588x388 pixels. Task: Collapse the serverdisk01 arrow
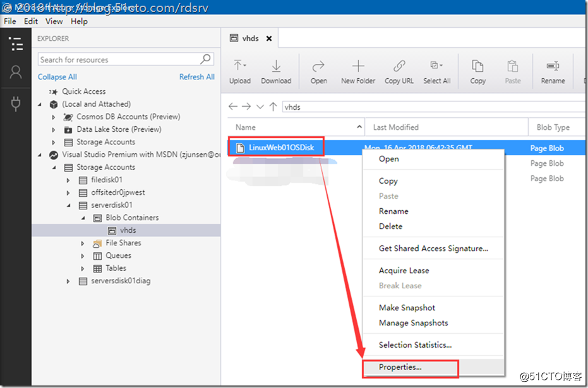click(69, 205)
